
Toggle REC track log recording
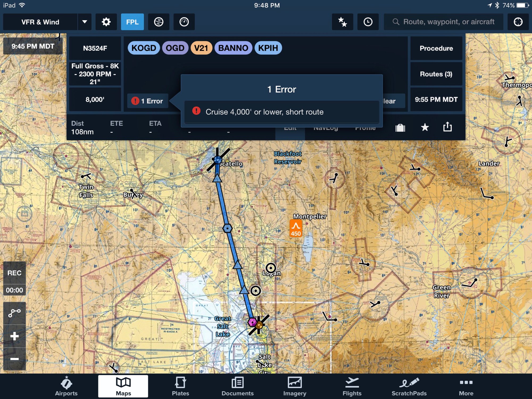point(14,273)
